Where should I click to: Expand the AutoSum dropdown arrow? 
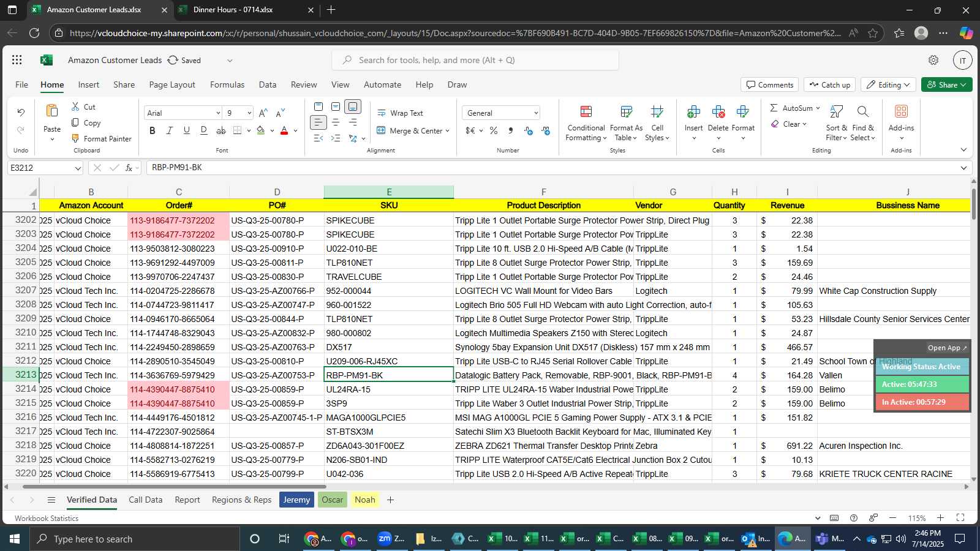(x=818, y=108)
